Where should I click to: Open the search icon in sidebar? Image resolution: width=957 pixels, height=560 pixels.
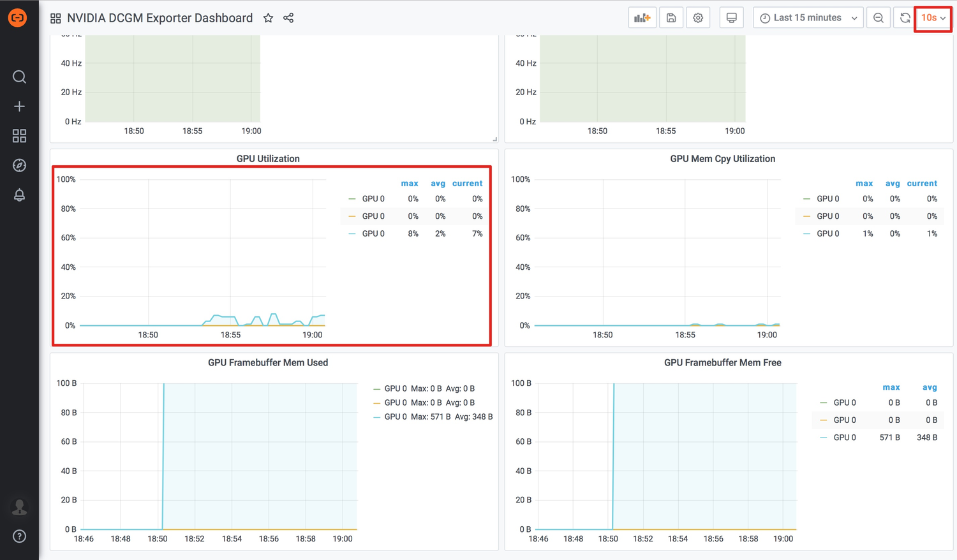(x=19, y=77)
